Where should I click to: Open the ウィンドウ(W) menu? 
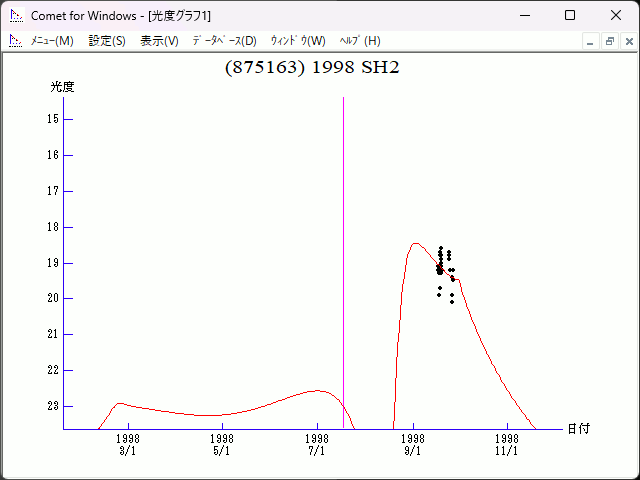pyautogui.click(x=298, y=41)
